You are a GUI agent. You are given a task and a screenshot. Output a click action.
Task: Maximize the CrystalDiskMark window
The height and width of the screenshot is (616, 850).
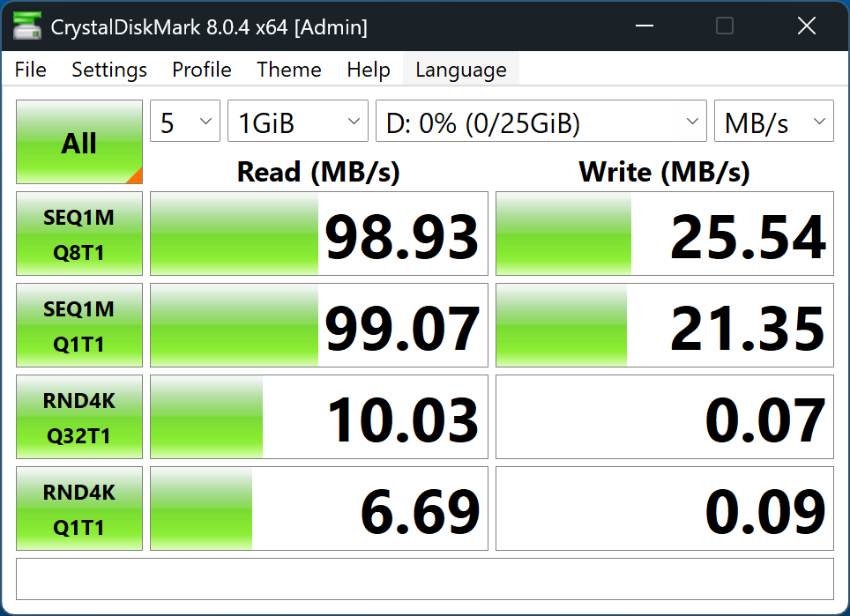click(x=725, y=26)
